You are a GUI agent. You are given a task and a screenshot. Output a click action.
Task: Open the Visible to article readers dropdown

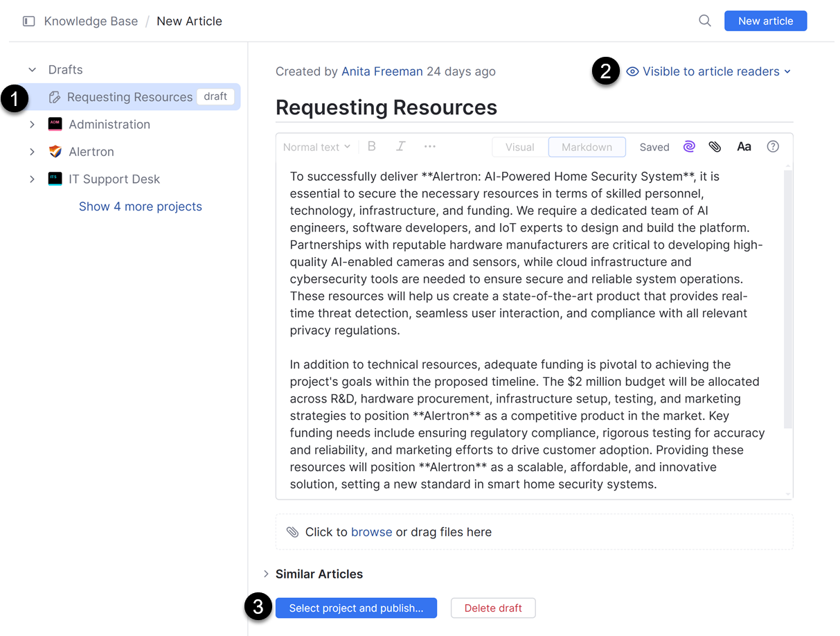(x=709, y=71)
